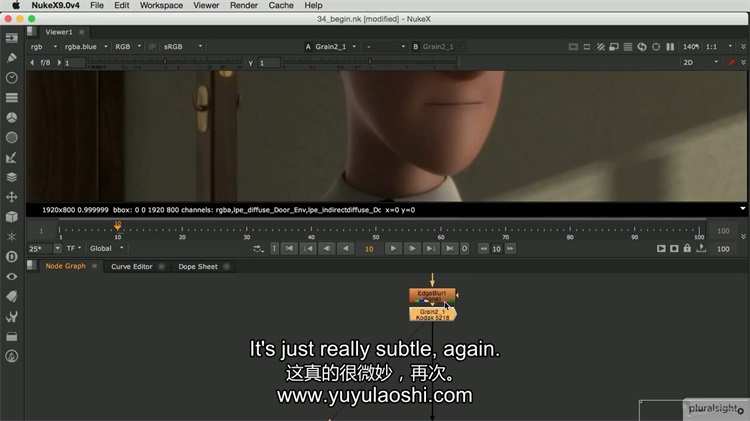Open the TF timecode format dropdown
Screen dimensions: 750x421
74,249
